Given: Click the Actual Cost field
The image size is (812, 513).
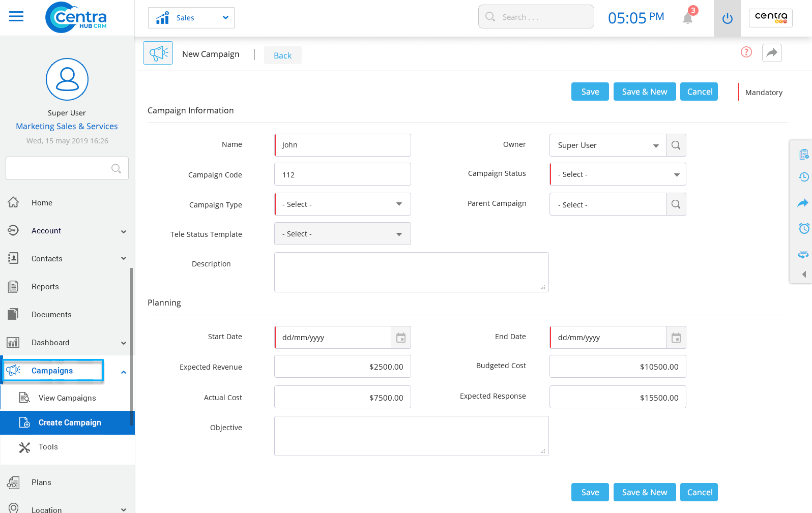Looking at the screenshot, I should tap(342, 397).
